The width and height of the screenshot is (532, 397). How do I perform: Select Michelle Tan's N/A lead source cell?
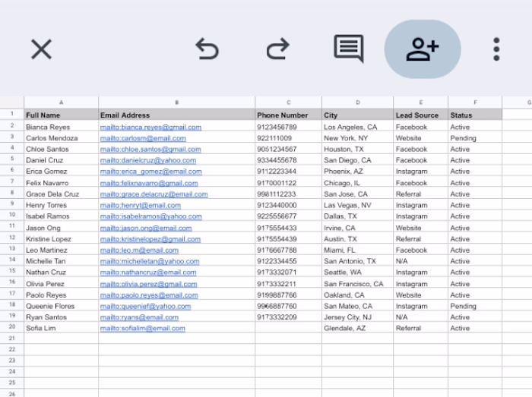[421, 261]
